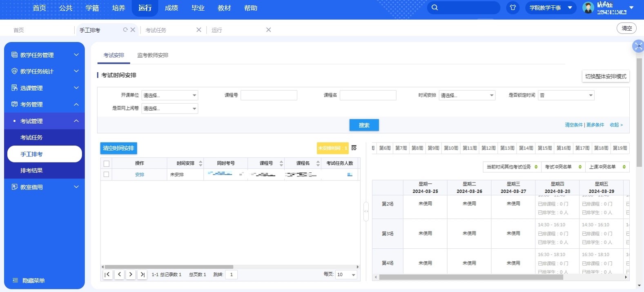The width and height of the screenshot is (644, 292).
Task: Open the 成绩 top menu
Action: click(x=172, y=8)
